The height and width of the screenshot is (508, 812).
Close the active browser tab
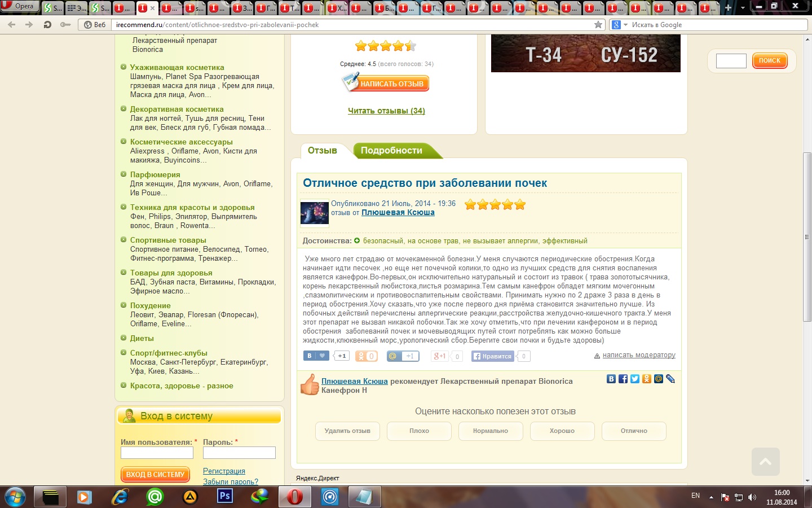click(152, 8)
